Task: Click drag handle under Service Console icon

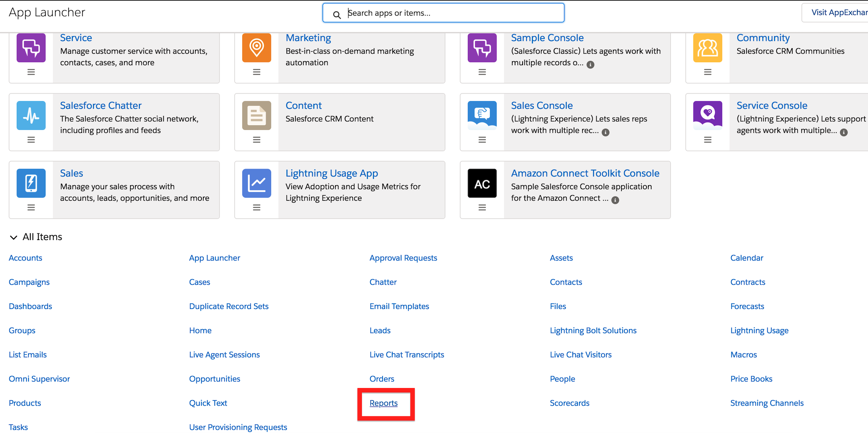Action: 708,140
